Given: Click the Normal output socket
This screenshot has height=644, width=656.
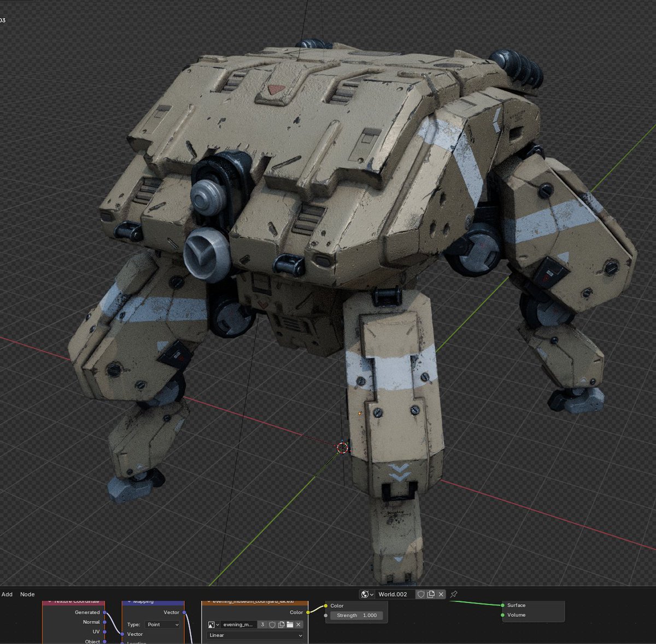Looking at the screenshot, I should (104, 622).
